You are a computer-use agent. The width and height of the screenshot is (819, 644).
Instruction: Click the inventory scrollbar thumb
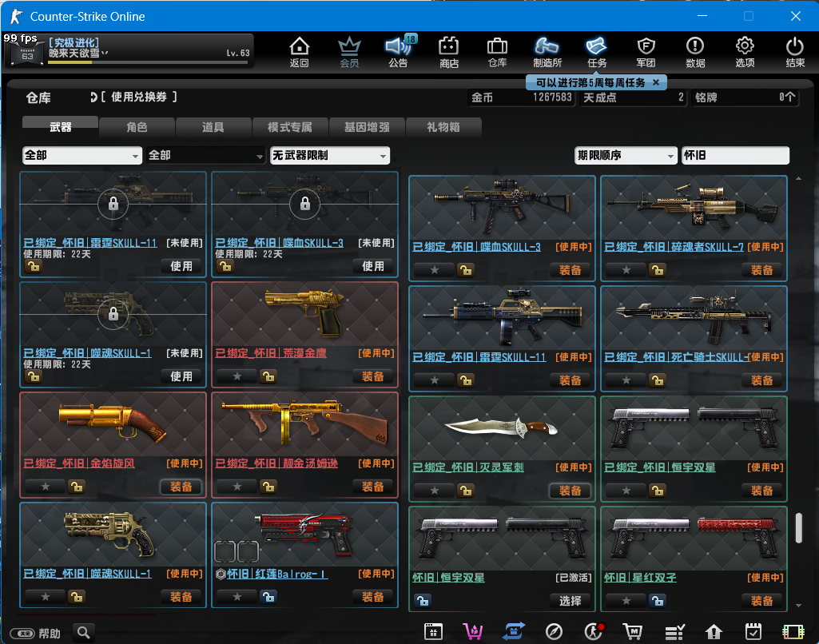(x=799, y=528)
